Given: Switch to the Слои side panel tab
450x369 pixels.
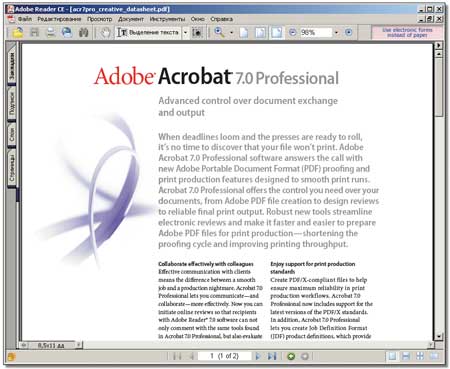Looking at the screenshot, I should pyautogui.click(x=12, y=134).
